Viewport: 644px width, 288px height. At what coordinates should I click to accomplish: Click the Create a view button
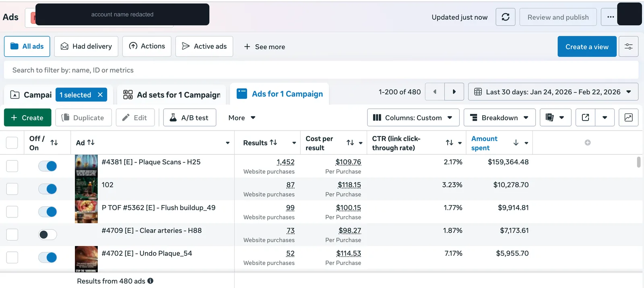click(x=587, y=46)
